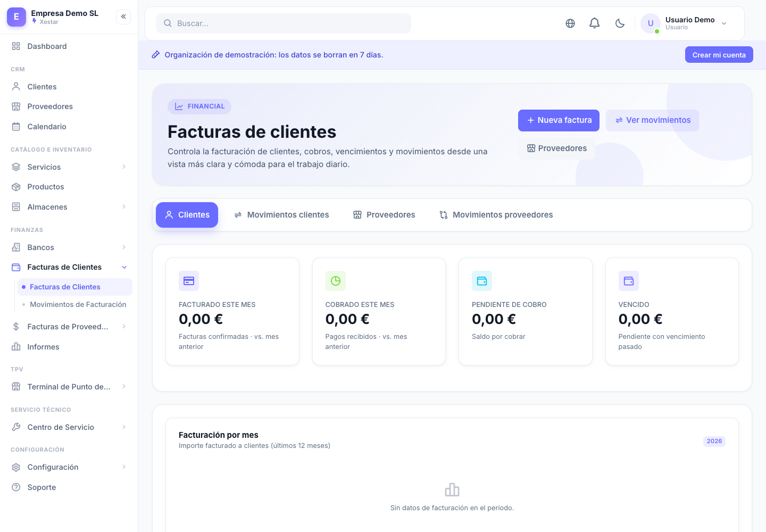Open Soporte from the sidebar
The image size is (766, 532).
point(69,487)
